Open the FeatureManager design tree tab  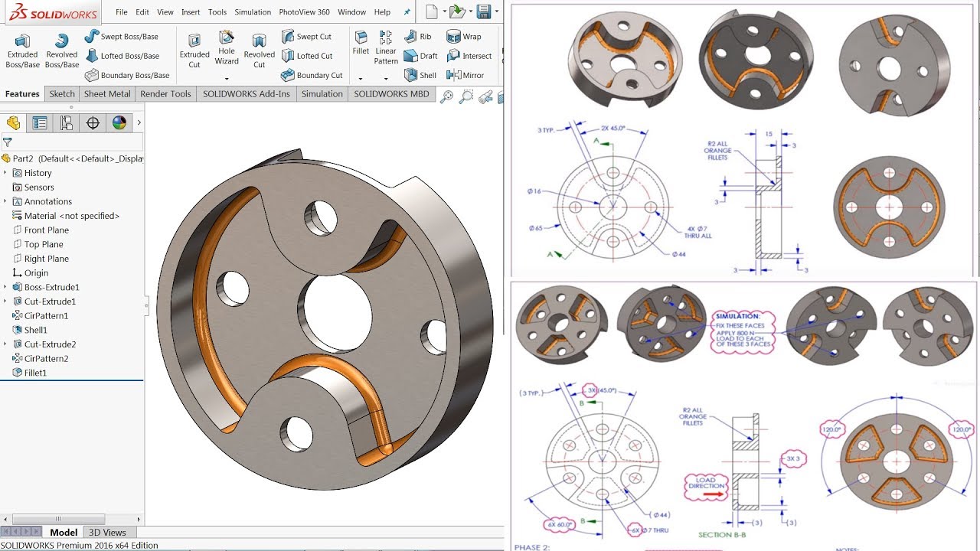click(x=13, y=123)
